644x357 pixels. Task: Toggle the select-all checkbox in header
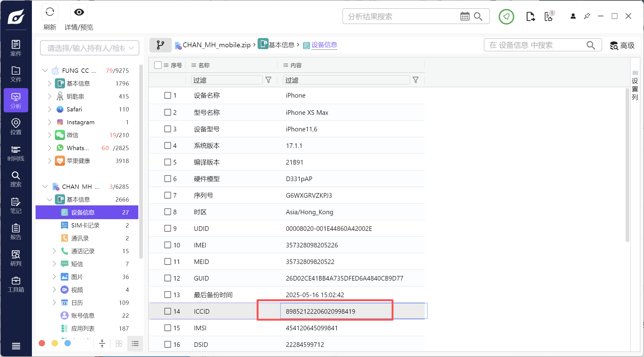point(158,65)
